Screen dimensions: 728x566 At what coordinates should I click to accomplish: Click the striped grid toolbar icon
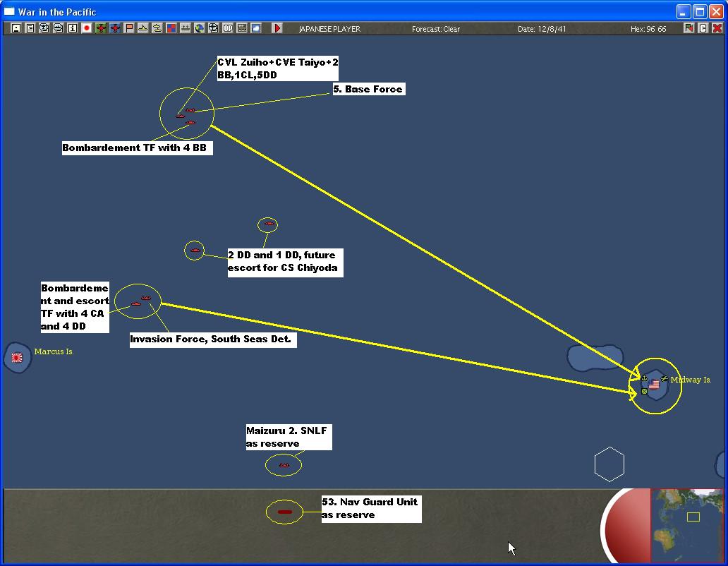[242, 28]
